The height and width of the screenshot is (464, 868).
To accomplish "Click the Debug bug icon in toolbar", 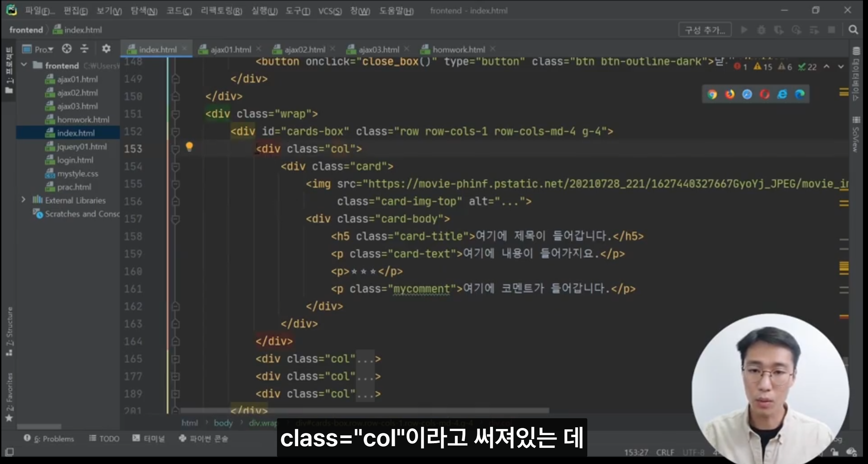I will point(761,30).
